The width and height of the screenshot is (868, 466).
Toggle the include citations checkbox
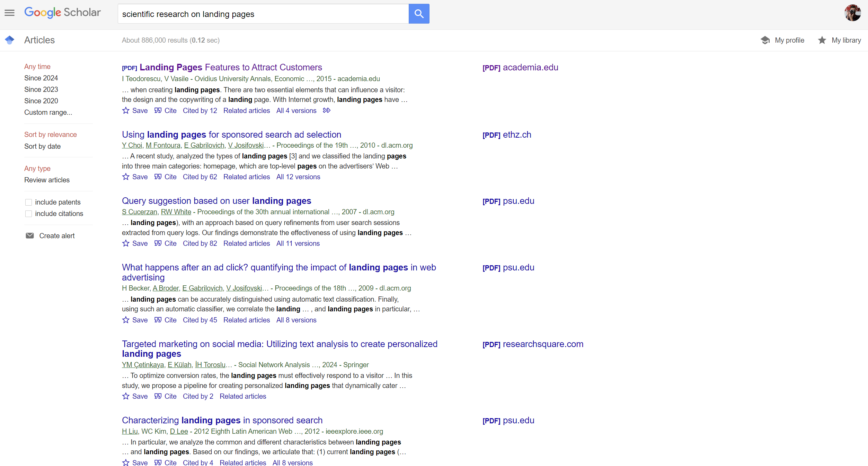pyautogui.click(x=29, y=214)
